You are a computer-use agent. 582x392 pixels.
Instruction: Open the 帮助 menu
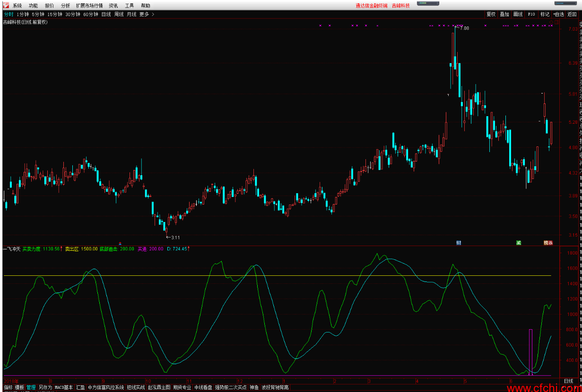[146, 6]
